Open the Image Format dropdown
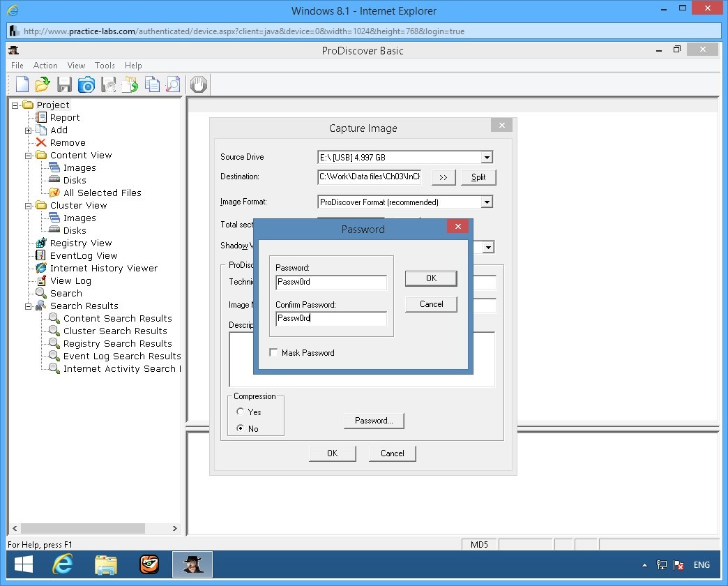 pos(487,202)
